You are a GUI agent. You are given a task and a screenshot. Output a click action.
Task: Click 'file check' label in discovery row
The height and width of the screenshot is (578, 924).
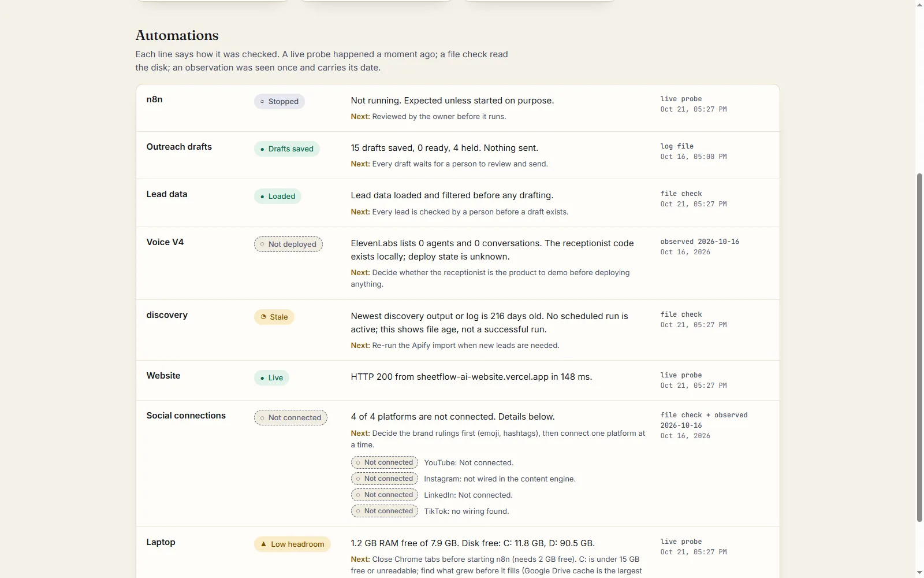tap(681, 314)
